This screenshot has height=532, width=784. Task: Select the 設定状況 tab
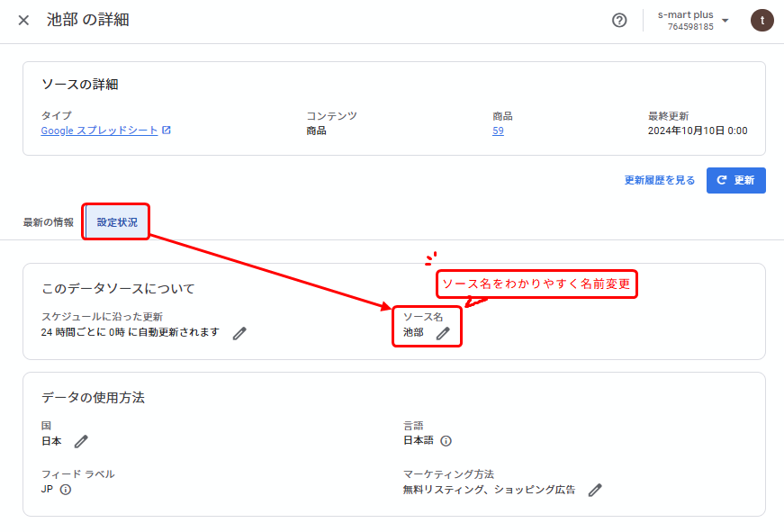coord(117,222)
